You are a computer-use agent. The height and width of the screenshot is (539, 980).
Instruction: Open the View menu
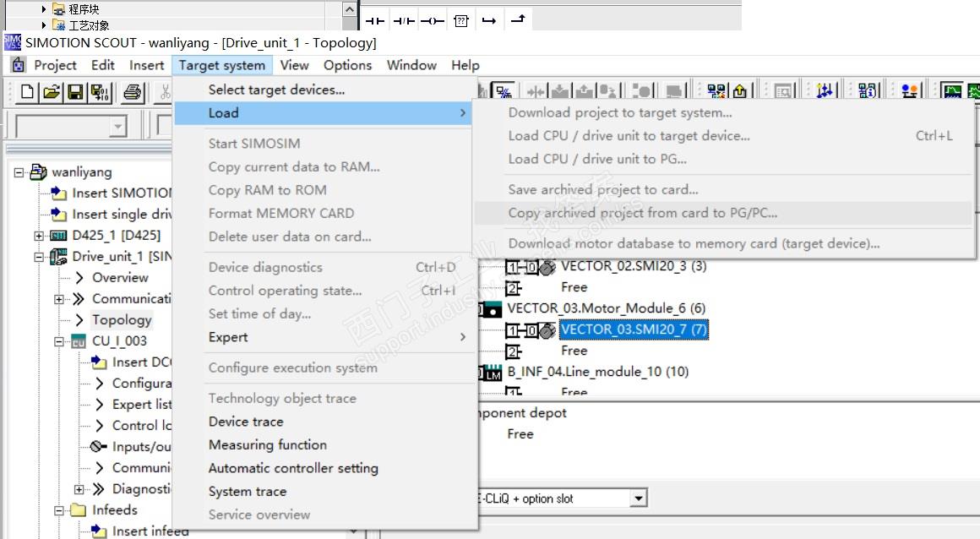coord(294,65)
